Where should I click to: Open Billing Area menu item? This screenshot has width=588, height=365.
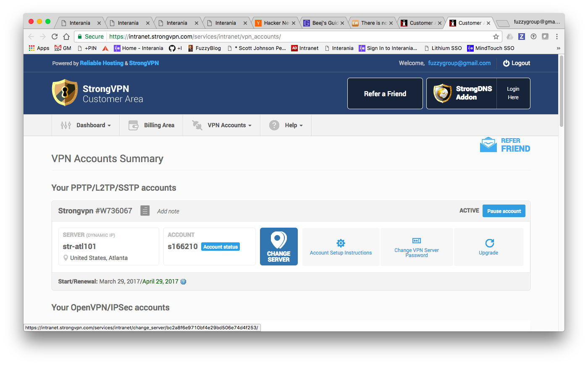tap(151, 125)
